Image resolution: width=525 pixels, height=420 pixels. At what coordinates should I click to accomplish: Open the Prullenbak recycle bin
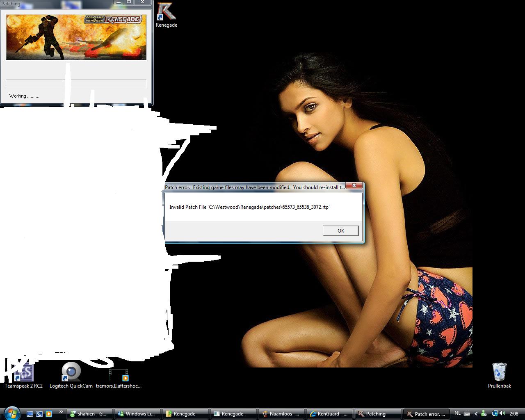499,372
